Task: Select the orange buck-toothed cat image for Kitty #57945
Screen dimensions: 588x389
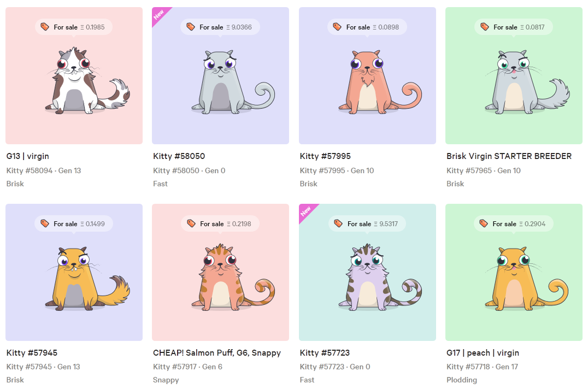Action: point(87,278)
